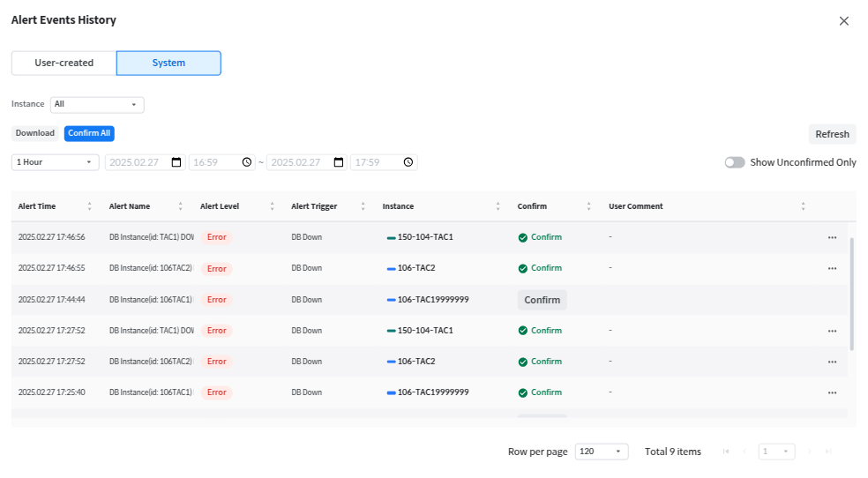This screenshot has width=868, height=478.
Task: Open more options for 17:46:56 alert row
Action: tap(832, 237)
